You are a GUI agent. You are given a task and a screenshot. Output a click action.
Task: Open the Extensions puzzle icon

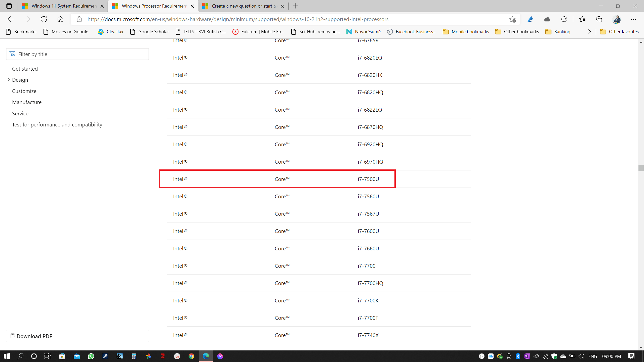pos(564,19)
